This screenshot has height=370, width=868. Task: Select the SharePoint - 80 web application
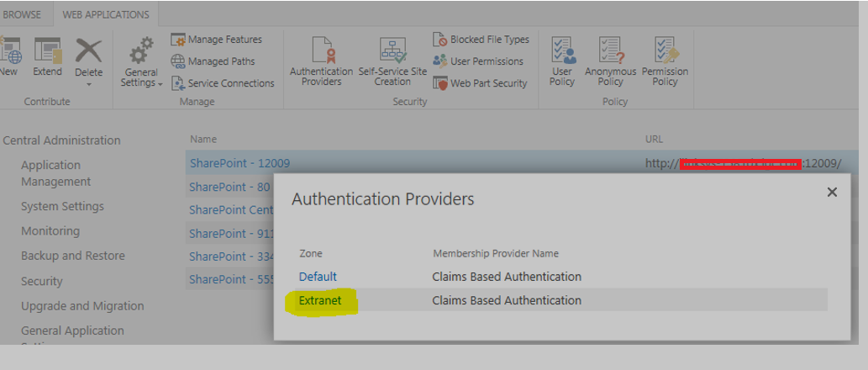(x=229, y=188)
